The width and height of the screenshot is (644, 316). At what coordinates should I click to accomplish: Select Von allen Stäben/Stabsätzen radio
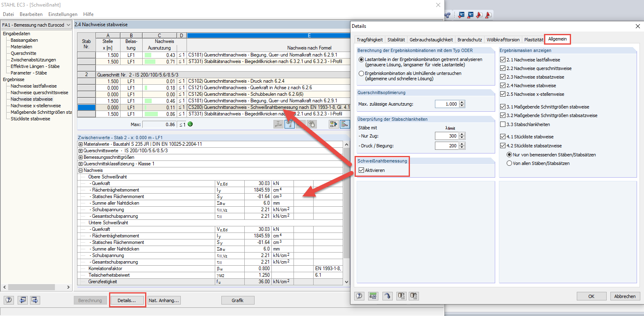click(509, 163)
